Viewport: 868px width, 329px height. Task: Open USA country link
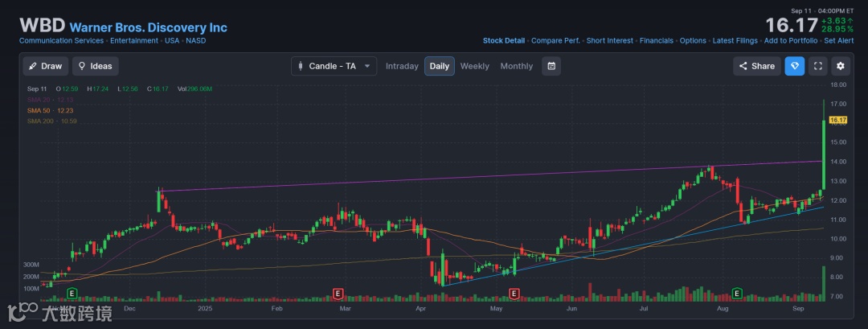[172, 40]
